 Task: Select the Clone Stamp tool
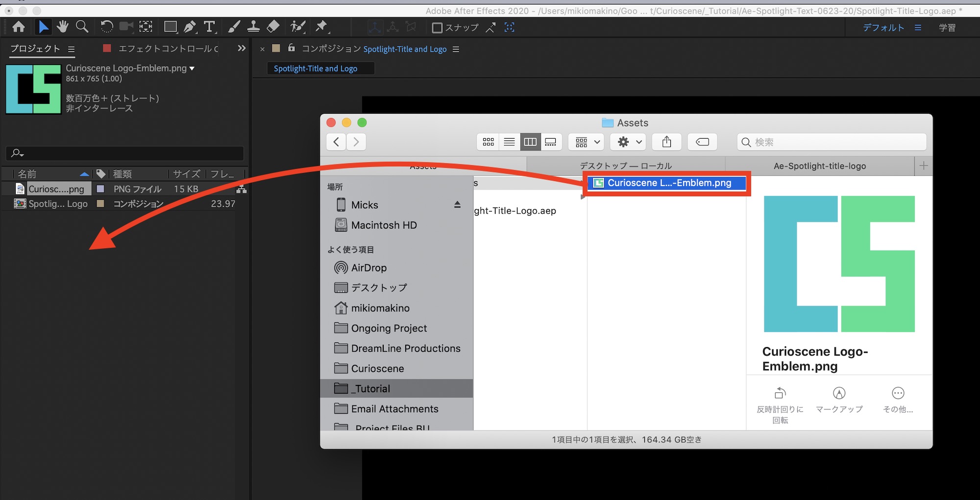tap(253, 27)
